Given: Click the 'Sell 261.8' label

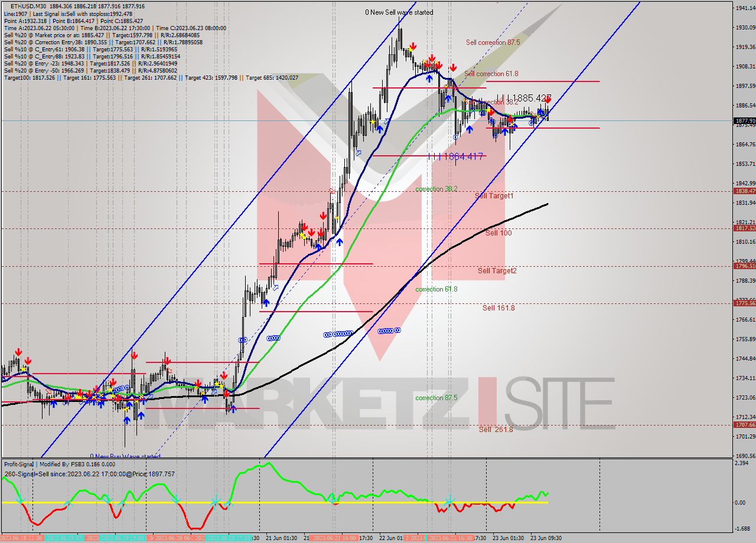Looking at the screenshot, I should click(496, 430).
